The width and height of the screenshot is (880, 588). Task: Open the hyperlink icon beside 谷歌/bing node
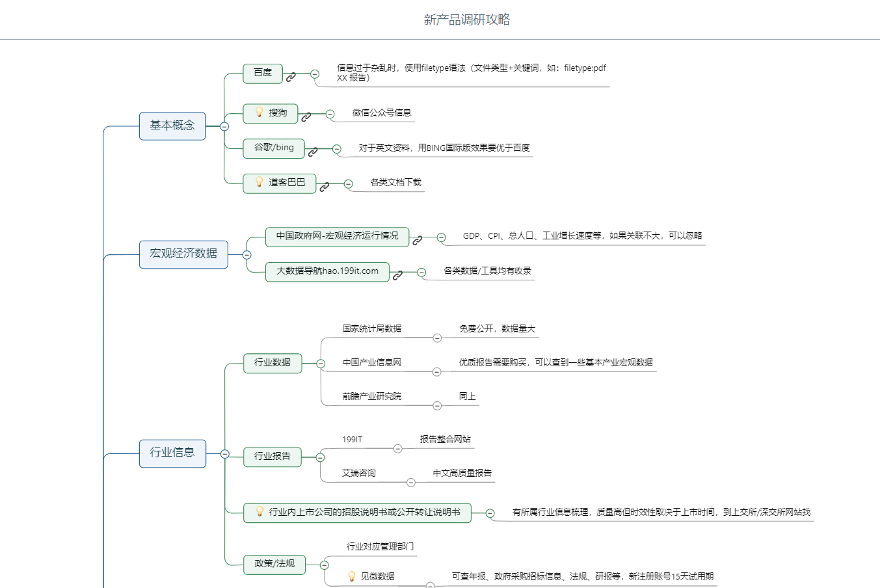(313, 152)
